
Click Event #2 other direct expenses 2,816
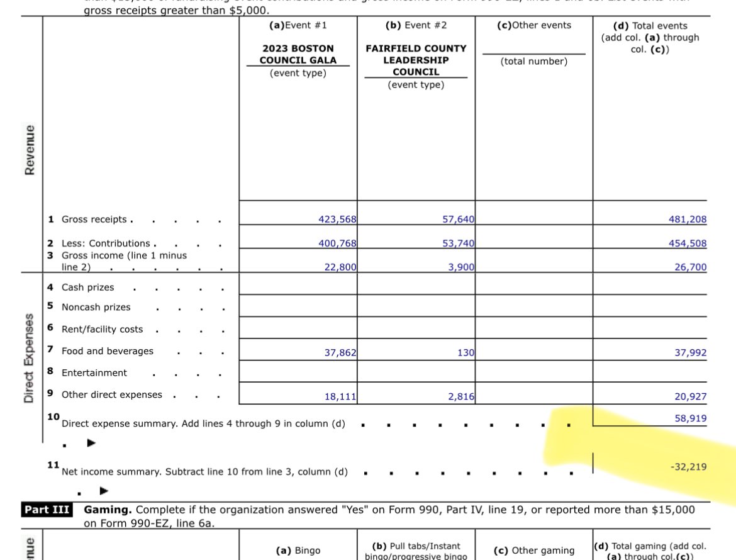[x=461, y=396]
